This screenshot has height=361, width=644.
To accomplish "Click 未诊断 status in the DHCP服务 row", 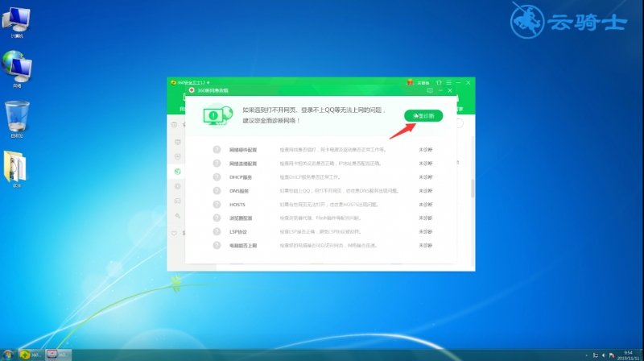I will pos(426,177).
